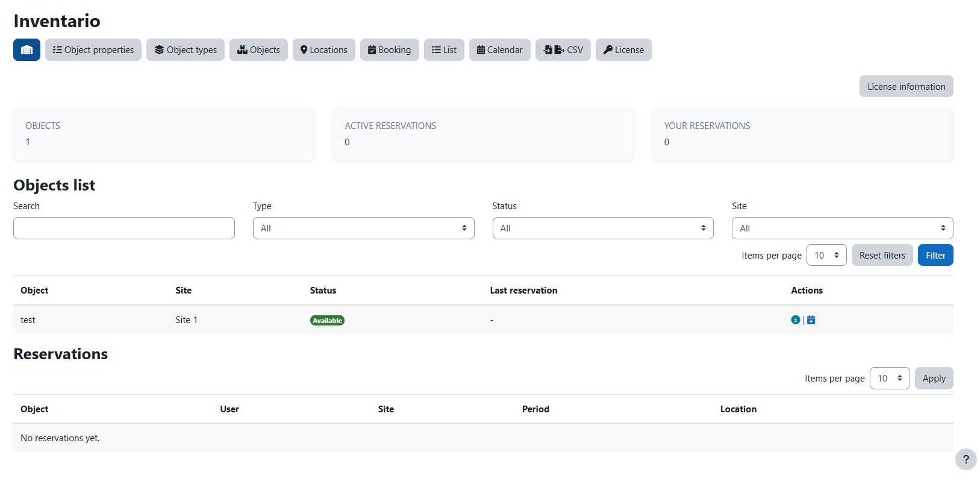
Task: Open the List view
Action: (444, 50)
